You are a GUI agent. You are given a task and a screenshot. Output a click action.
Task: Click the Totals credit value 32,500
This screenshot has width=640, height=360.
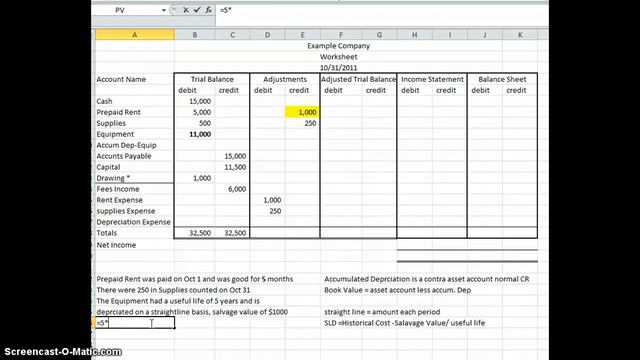pyautogui.click(x=235, y=233)
